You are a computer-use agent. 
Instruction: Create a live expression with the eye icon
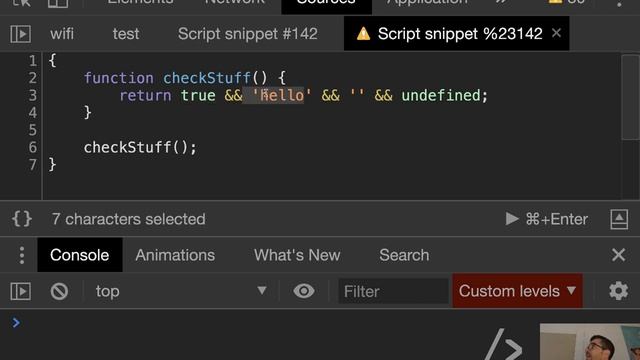[x=304, y=291]
